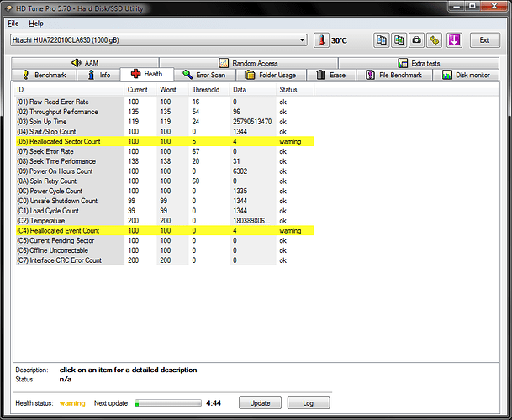Switch to the Benchmark tab

(44, 75)
